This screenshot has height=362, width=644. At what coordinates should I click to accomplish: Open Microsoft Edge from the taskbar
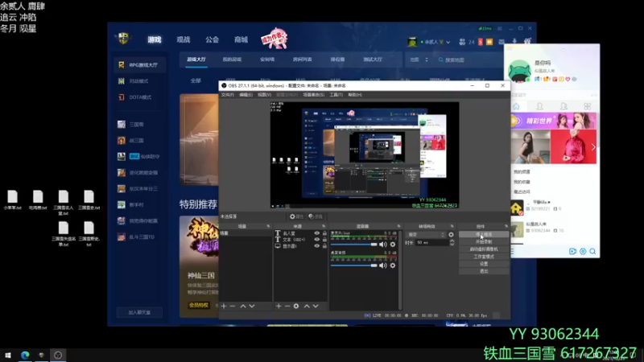[25, 355]
